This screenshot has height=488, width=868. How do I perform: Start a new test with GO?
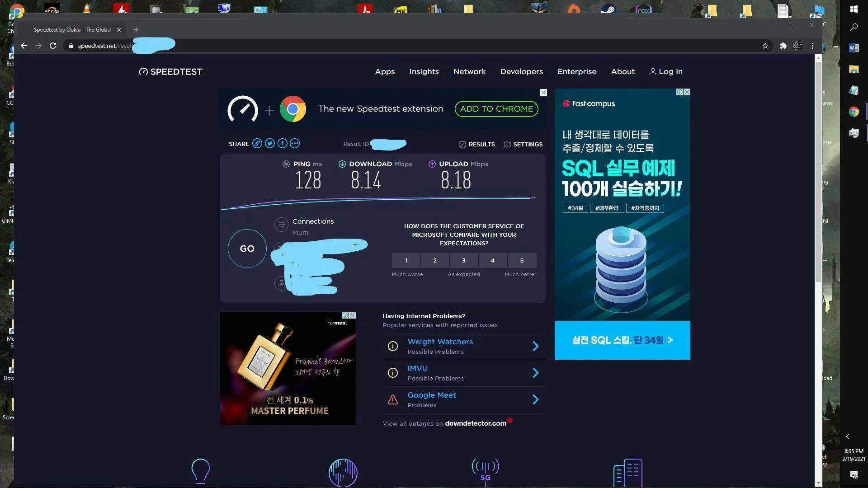tap(247, 249)
